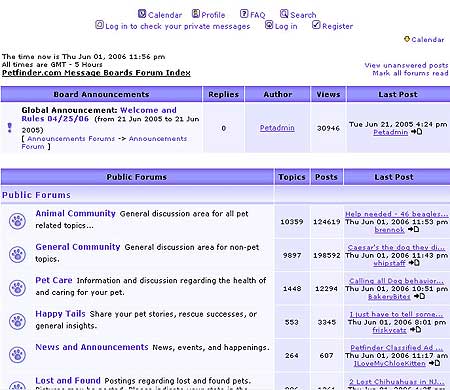
Task: Open the Public Forums category heading link
Action: 36,195
